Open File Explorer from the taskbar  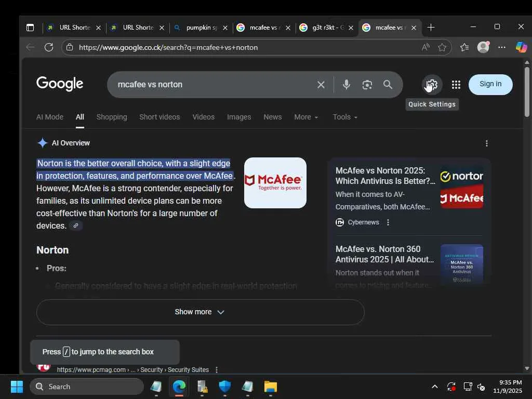click(270, 387)
